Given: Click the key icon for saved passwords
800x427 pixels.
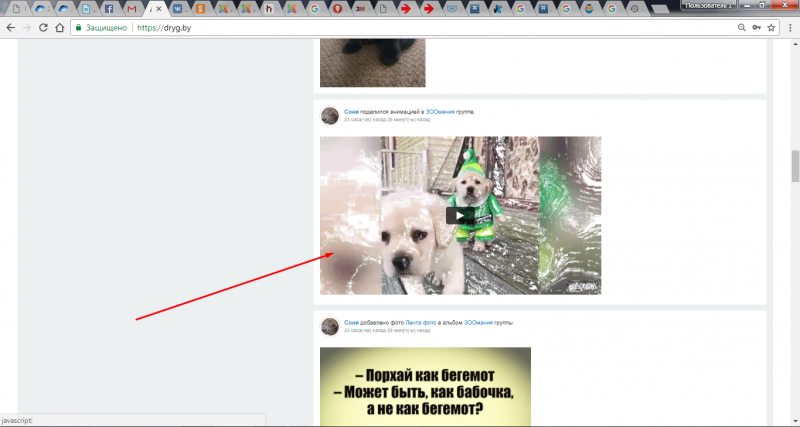Looking at the screenshot, I should 756,28.
